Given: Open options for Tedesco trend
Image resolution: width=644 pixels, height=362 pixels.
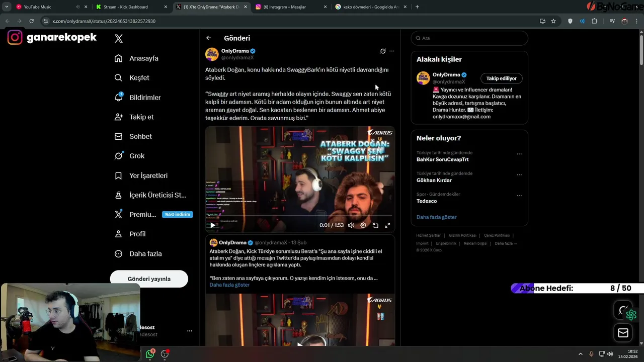Looking at the screenshot, I should coord(519,196).
